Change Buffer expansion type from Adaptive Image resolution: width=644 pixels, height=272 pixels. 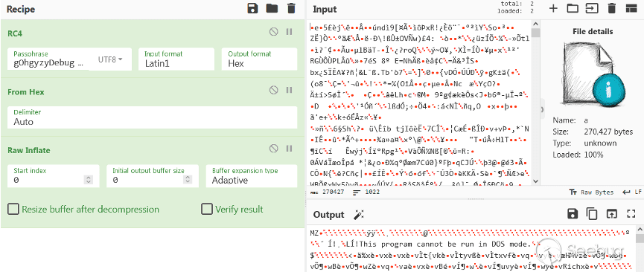pyautogui.click(x=252, y=176)
